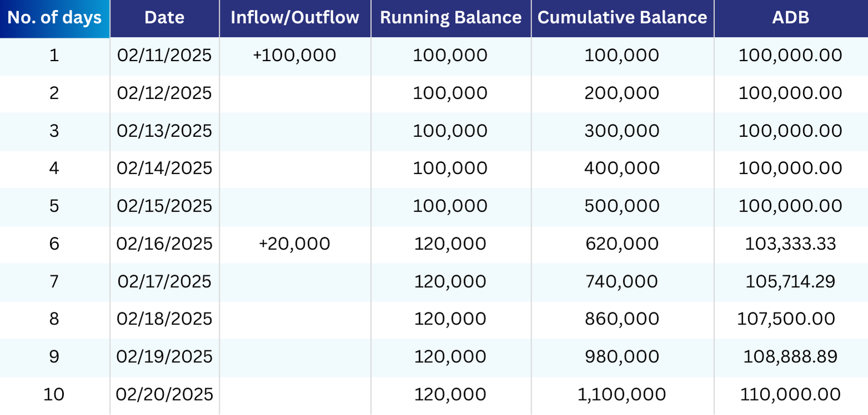Select the ADB column header
The height and width of the screenshot is (415, 868).
[790, 18]
